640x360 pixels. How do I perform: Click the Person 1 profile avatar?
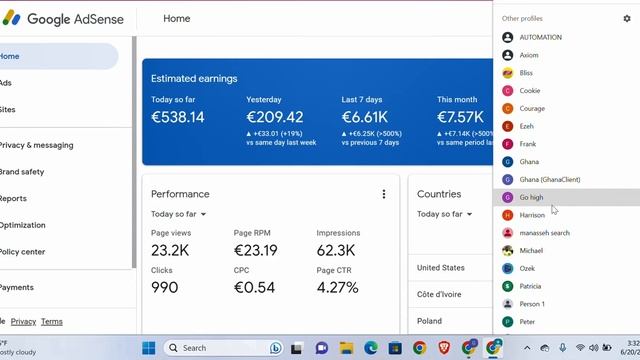(507, 304)
